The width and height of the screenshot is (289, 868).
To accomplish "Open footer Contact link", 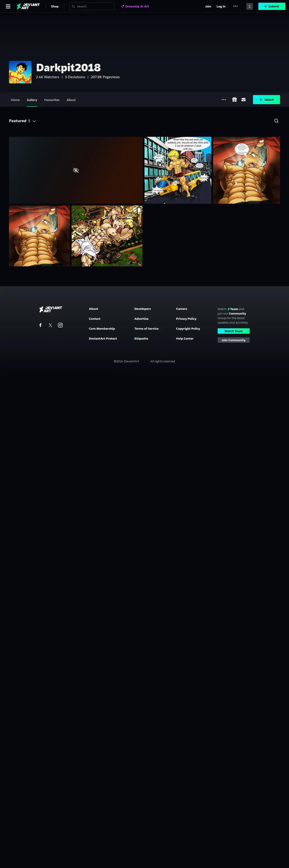I will click(95, 319).
